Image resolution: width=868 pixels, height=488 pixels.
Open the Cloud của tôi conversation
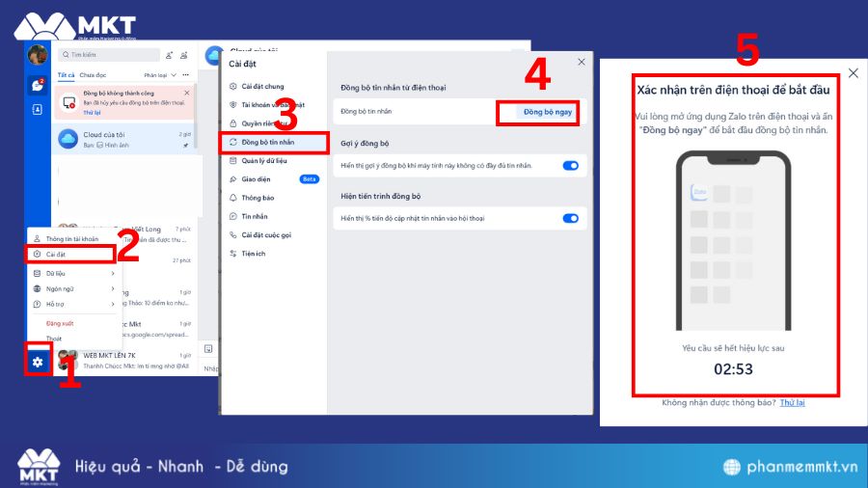tap(124, 139)
